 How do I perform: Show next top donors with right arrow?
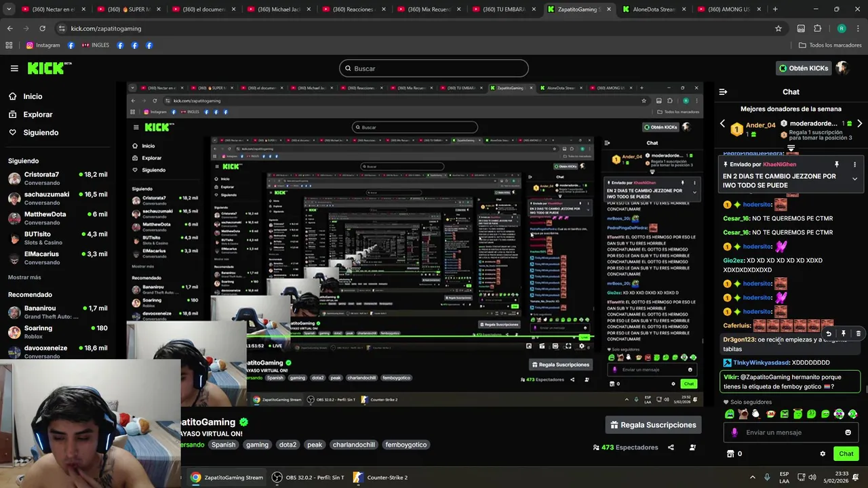point(859,124)
